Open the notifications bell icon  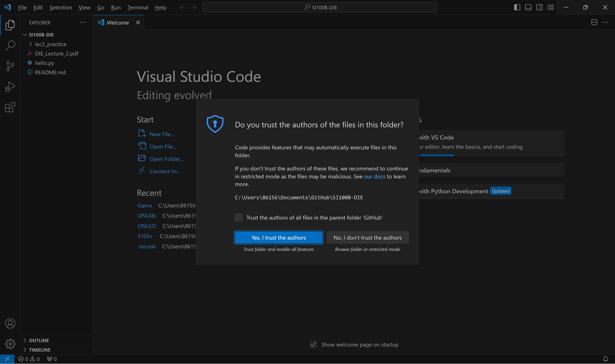point(605,359)
